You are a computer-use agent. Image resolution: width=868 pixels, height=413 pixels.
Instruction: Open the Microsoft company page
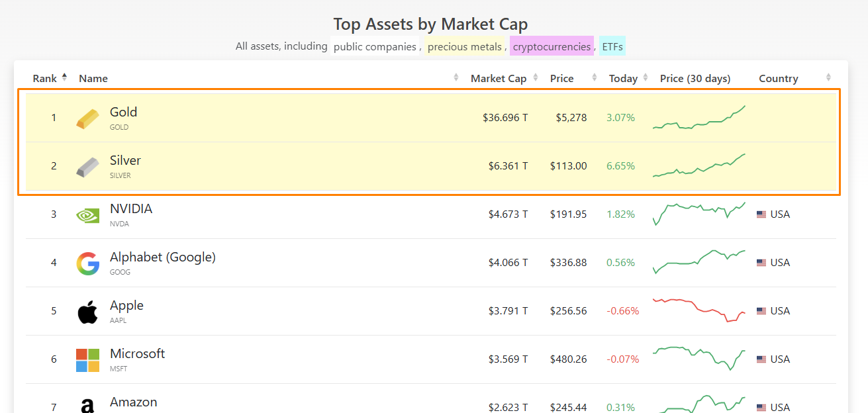pos(137,354)
